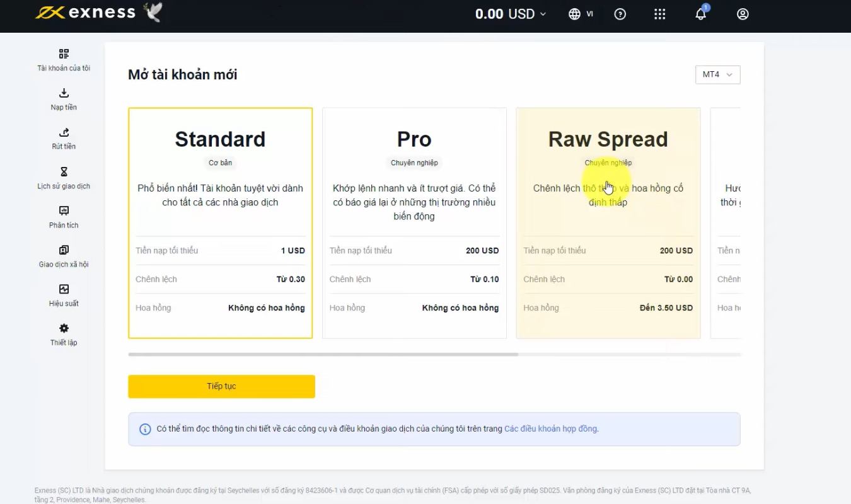Click the Raw Spread card title text
The width and height of the screenshot is (851, 504).
[608, 139]
